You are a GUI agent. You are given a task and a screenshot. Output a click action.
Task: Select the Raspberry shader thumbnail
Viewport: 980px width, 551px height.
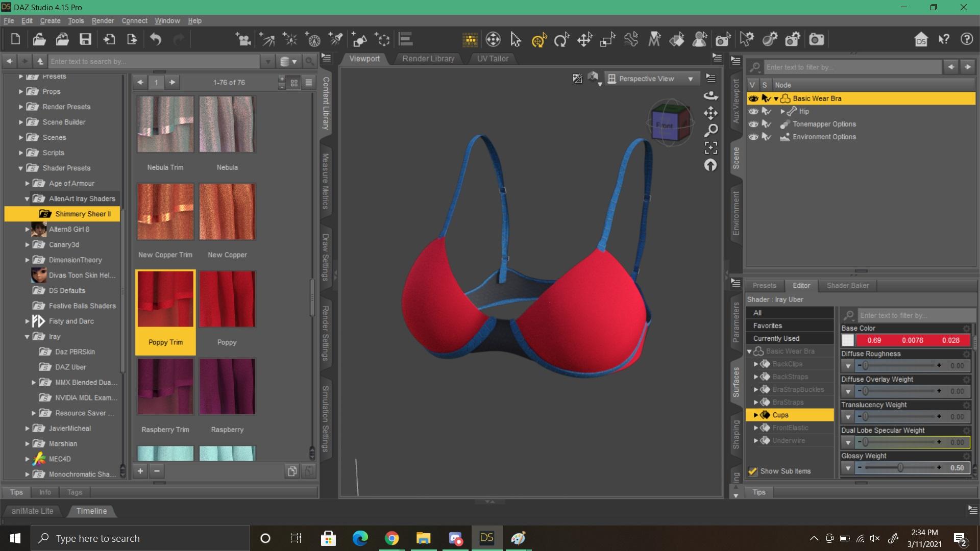tap(227, 387)
